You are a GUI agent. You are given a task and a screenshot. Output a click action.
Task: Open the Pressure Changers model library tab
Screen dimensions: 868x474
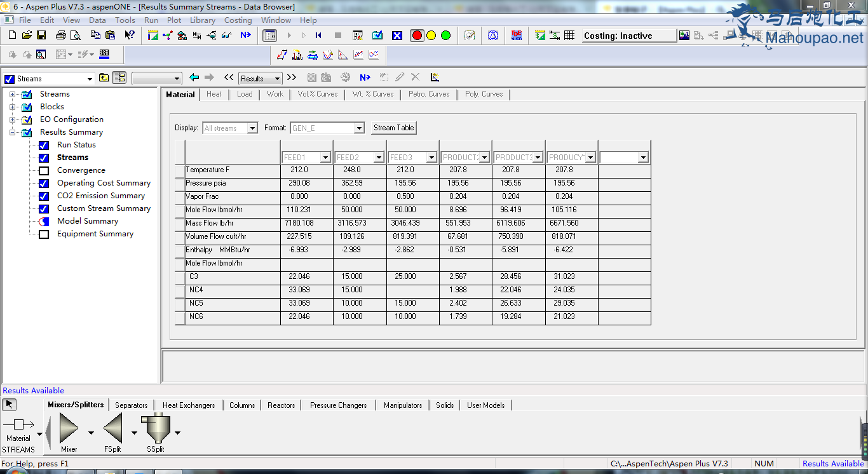[339, 405]
